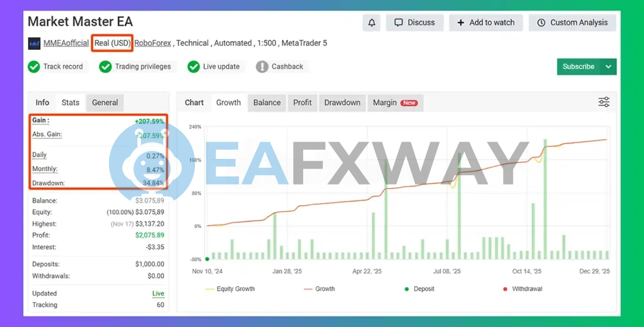Open the RoboForex broker link
The image size is (644, 327).
point(153,43)
